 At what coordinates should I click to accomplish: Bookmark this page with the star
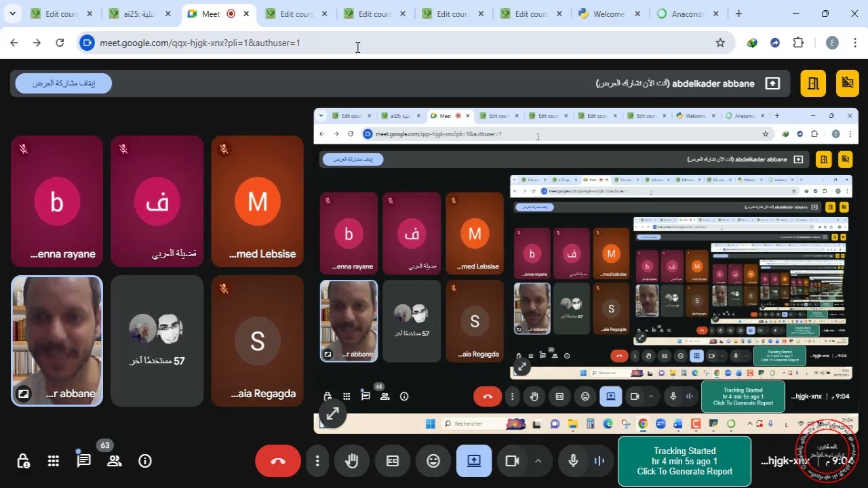tap(720, 43)
